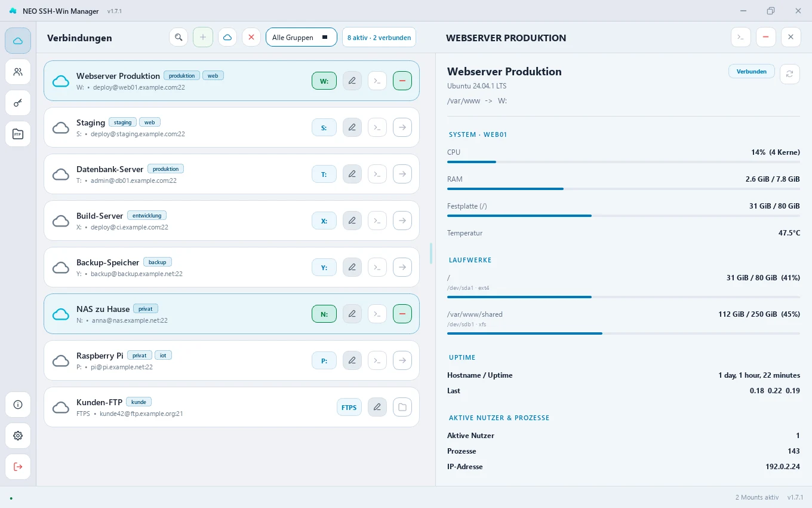The image size is (812, 508).
Task: Connect the Raspberry Pi with arrow button
Action: [x=402, y=360]
